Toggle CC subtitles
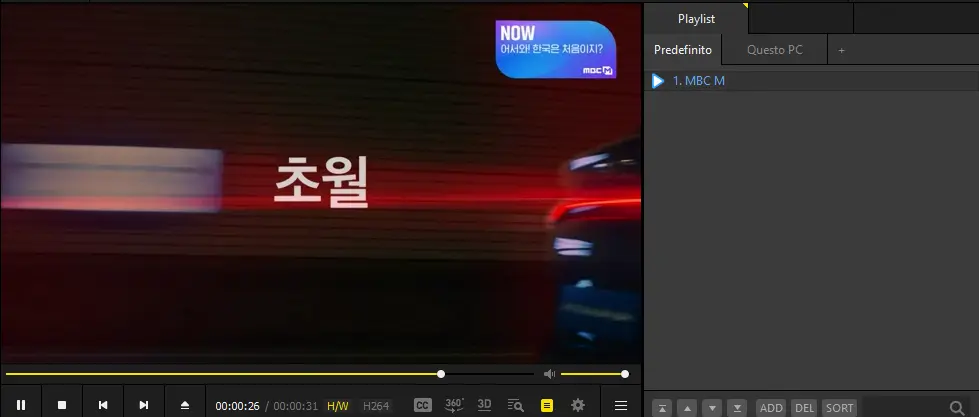This screenshot has width=979, height=417. pyautogui.click(x=423, y=406)
